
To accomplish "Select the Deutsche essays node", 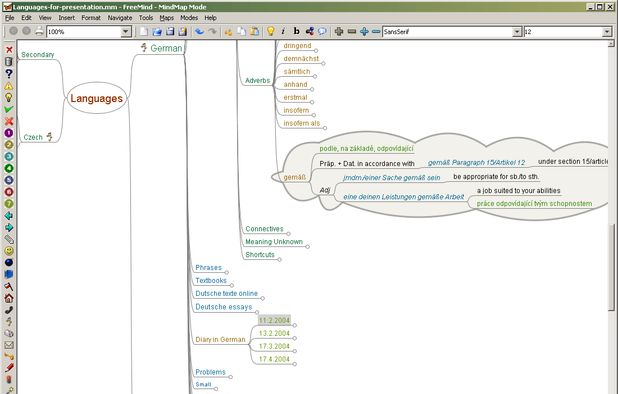I will tap(223, 307).
